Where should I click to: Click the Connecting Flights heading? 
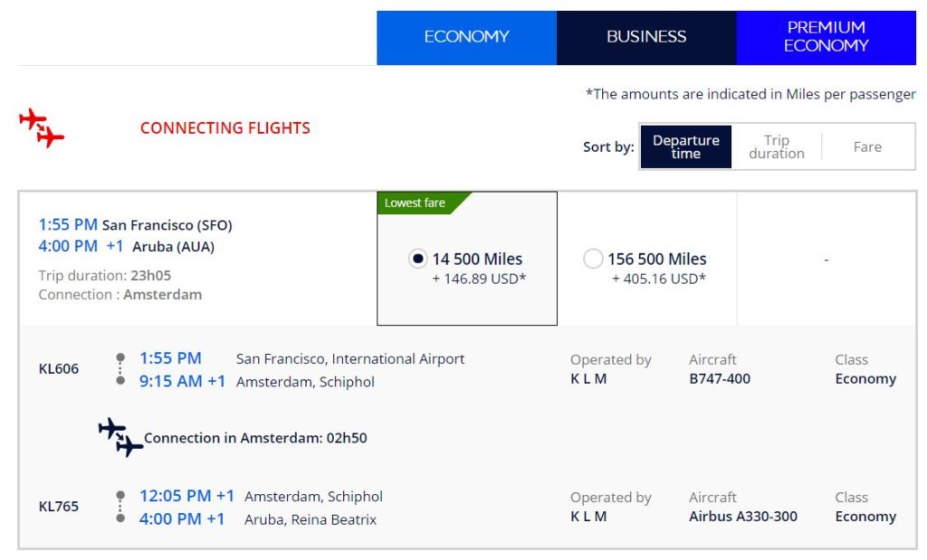click(225, 128)
